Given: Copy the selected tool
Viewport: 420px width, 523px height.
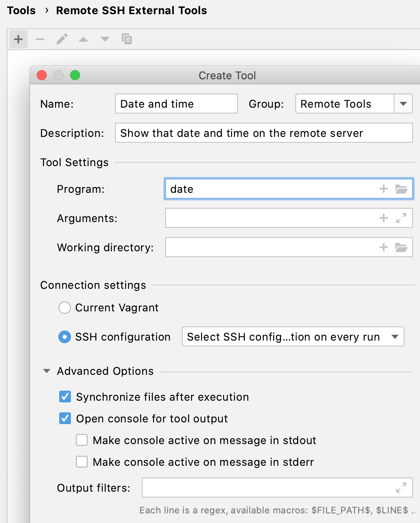Looking at the screenshot, I should click(x=127, y=39).
